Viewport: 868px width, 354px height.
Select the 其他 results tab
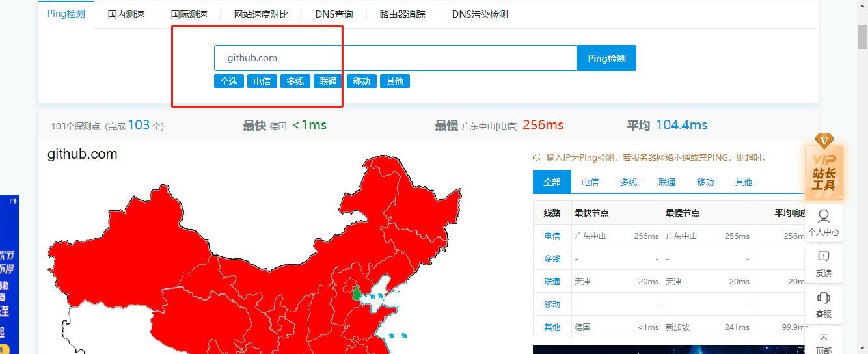coord(744,182)
